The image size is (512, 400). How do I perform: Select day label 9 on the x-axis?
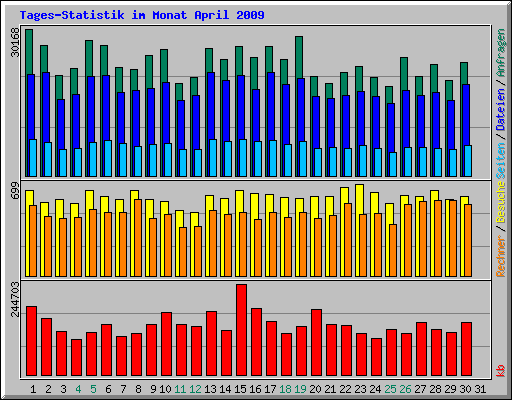153,389
